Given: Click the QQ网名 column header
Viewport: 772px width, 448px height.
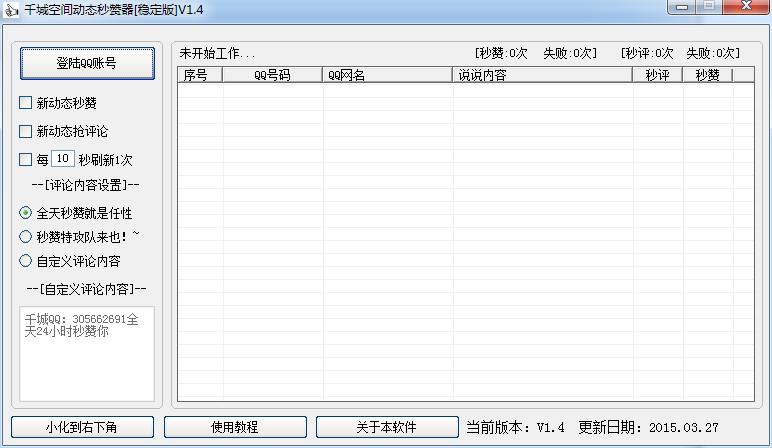Looking at the screenshot, I should [x=387, y=75].
